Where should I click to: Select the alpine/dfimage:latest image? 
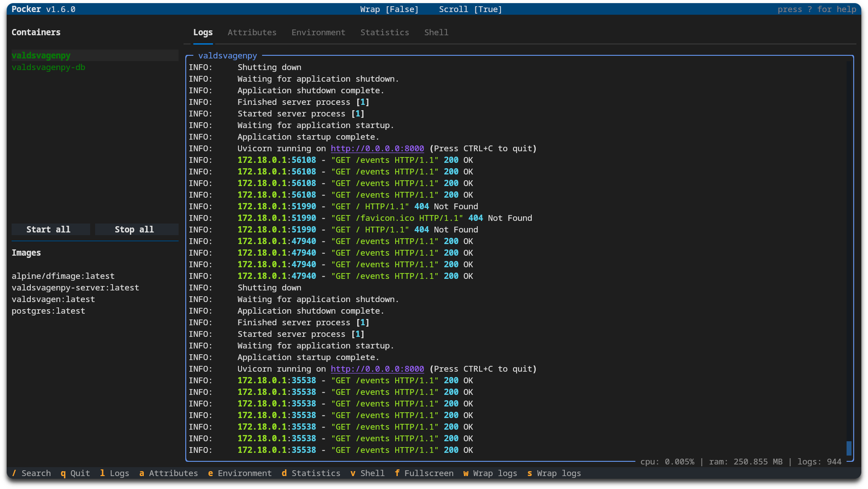[63, 276]
